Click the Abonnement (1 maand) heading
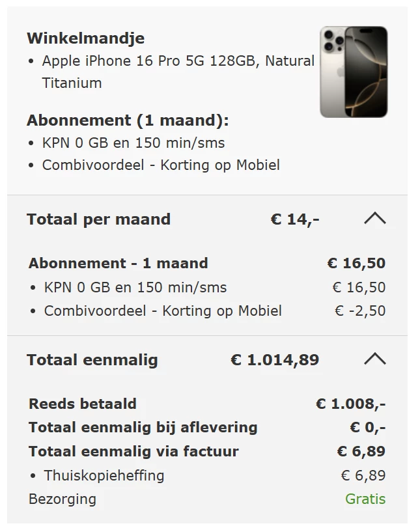 click(128, 120)
